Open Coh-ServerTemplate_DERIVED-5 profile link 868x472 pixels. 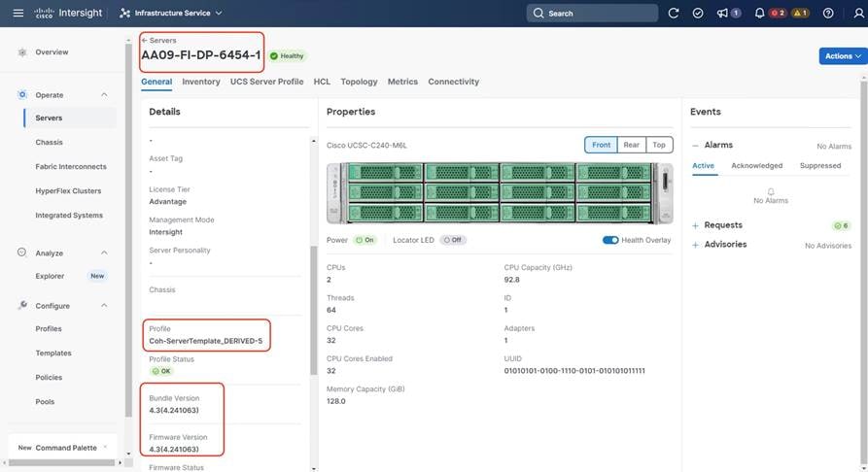click(x=205, y=341)
